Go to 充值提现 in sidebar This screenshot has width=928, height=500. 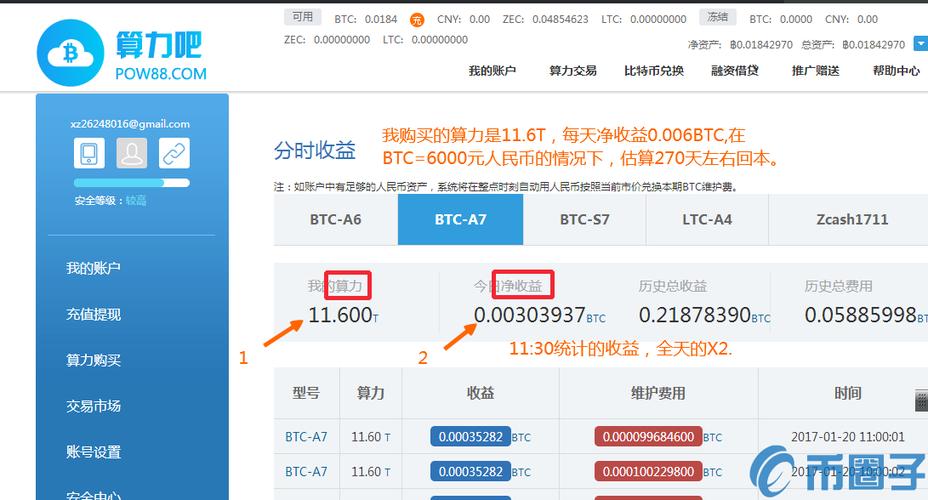tap(94, 314)
